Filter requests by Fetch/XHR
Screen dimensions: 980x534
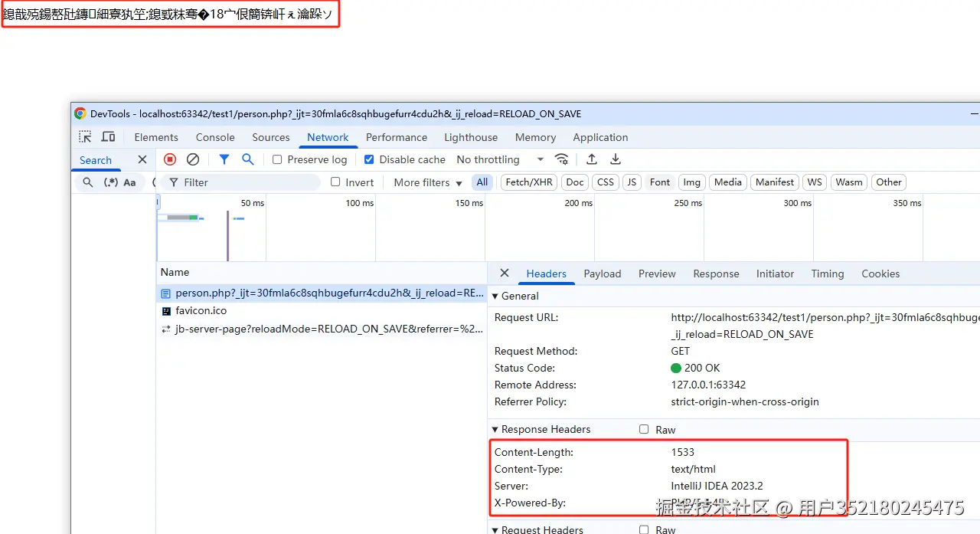(529, 182)
